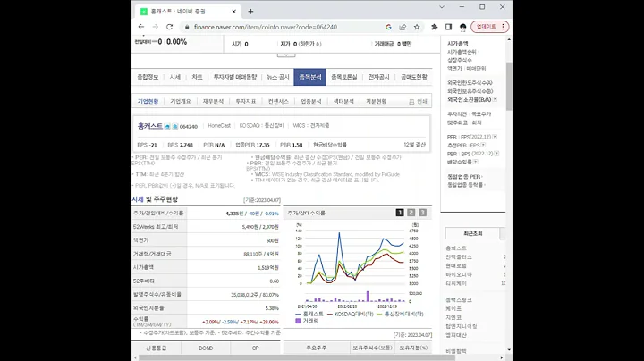Select the highlighted 종목분석 tab
This screenshot has height=361, width=644.
(310, 77)
